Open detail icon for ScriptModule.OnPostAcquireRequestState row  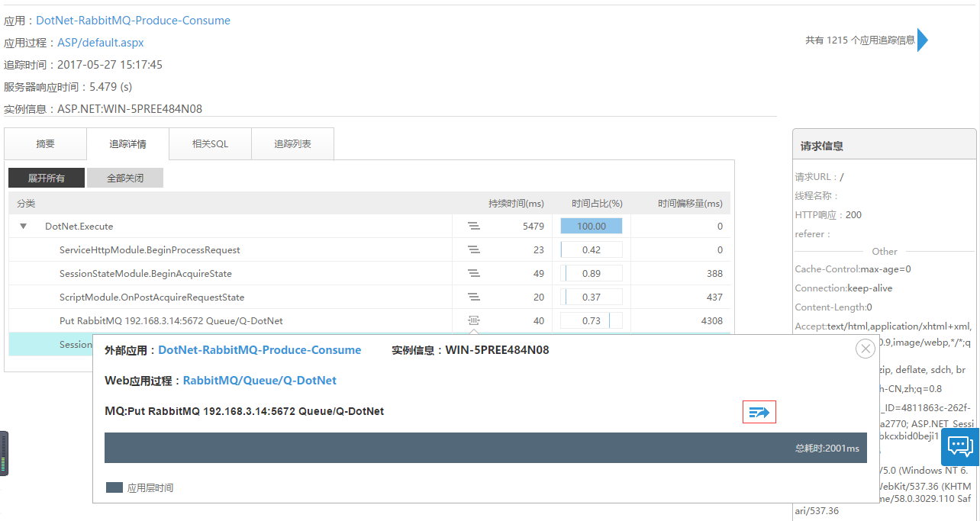pyautogui.click(x=474, y=297)
